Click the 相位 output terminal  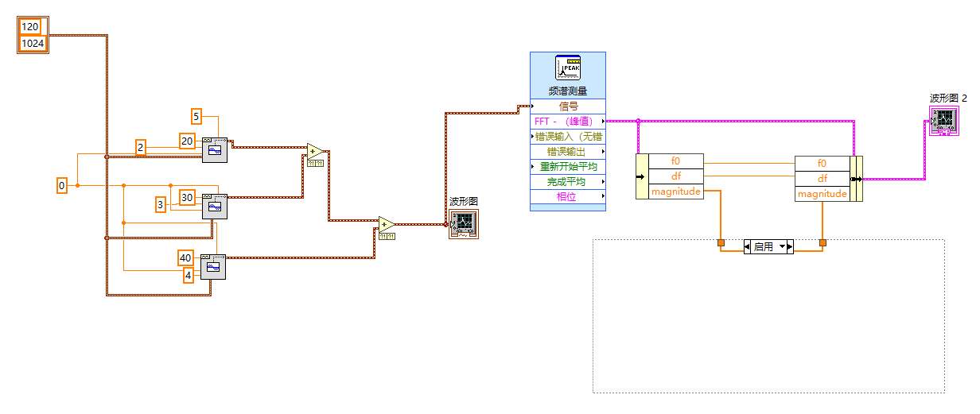pos(568,197)
